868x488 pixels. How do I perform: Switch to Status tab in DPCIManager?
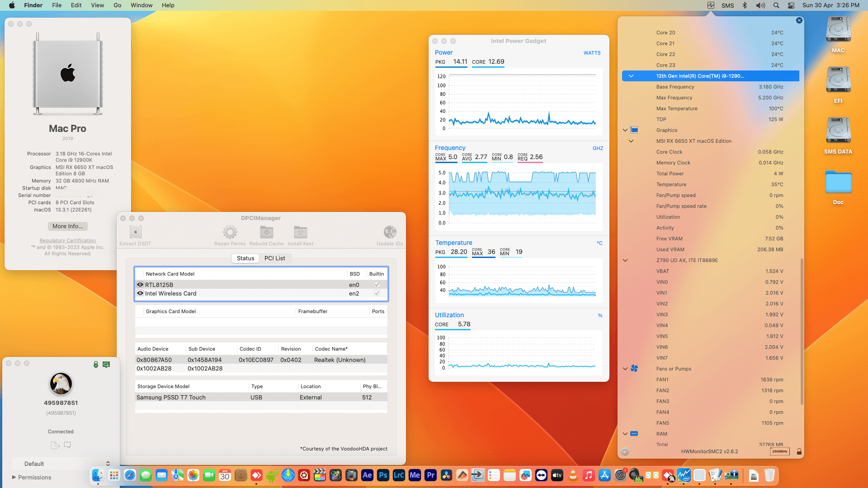pyautogui.click(x=245, y=258)
